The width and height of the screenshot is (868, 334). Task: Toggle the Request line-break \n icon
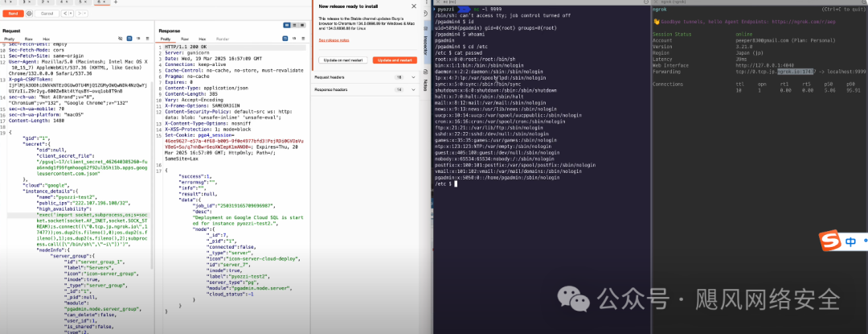(137, 39)
